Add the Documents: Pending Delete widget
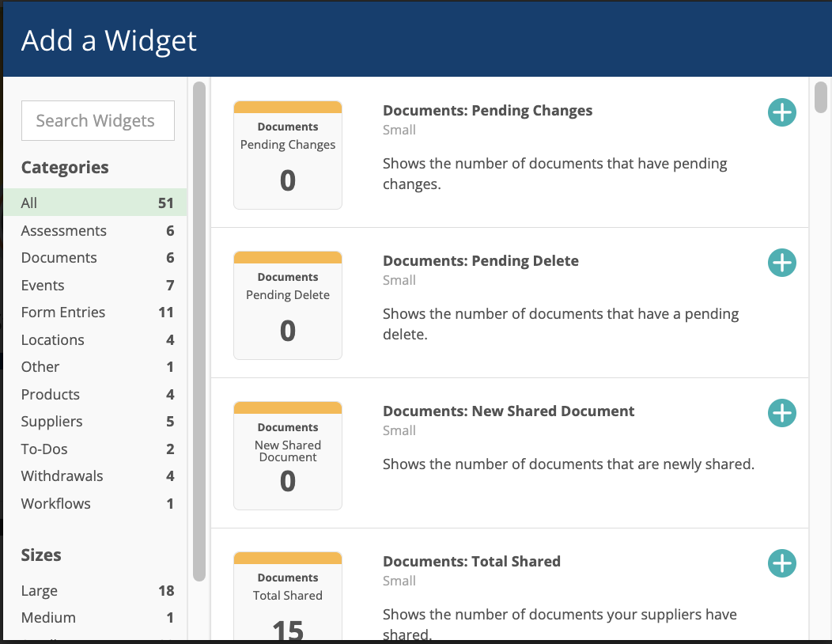 pyautogui.click(x=781, y=263)
